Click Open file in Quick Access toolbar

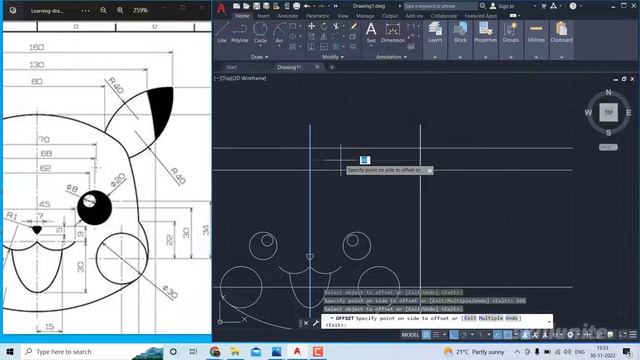pos(246,6)
